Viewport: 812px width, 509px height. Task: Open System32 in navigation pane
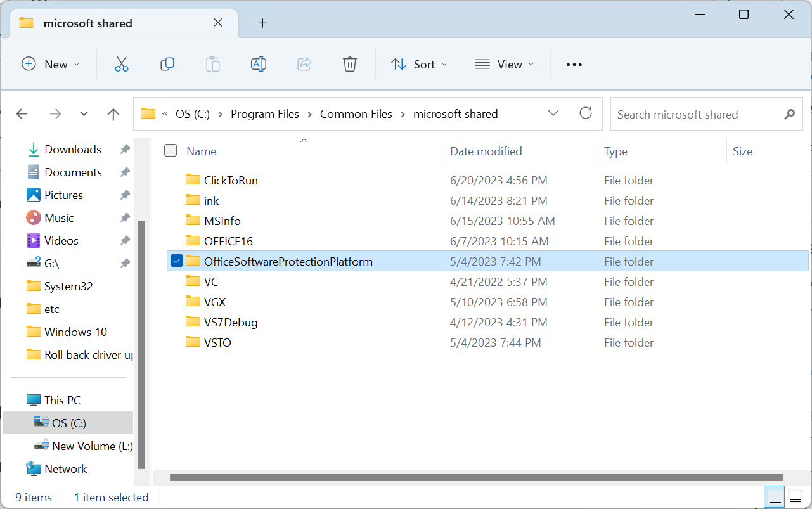click(68, 287)
